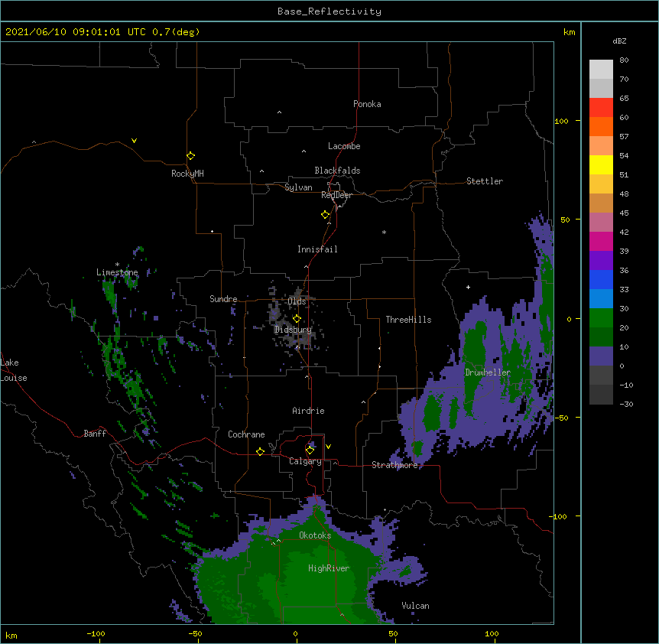
Task: Click the white asterisk east of Innisfail
Action: pyautogui.click(x=384, y=232)
